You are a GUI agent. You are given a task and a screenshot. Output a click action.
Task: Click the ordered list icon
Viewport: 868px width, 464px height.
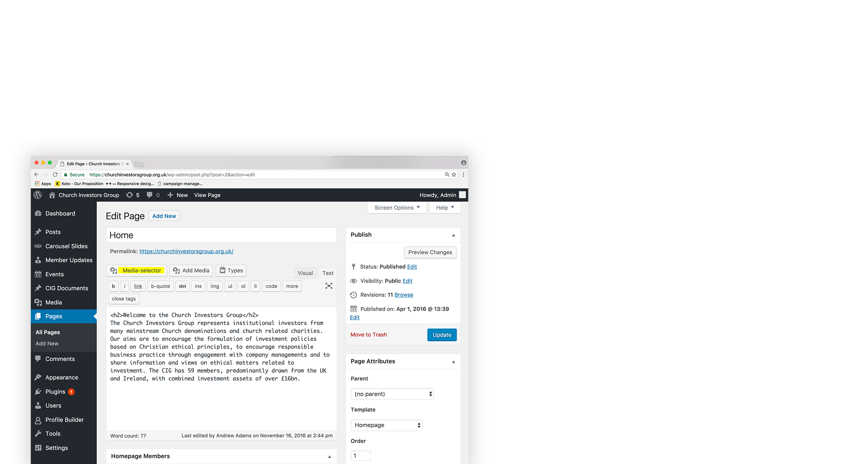242,286
